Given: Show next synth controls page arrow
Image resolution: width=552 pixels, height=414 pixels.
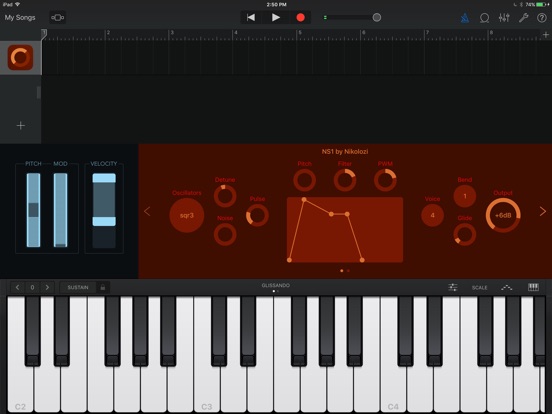Looking at the screenshot, I should point(543,211).
